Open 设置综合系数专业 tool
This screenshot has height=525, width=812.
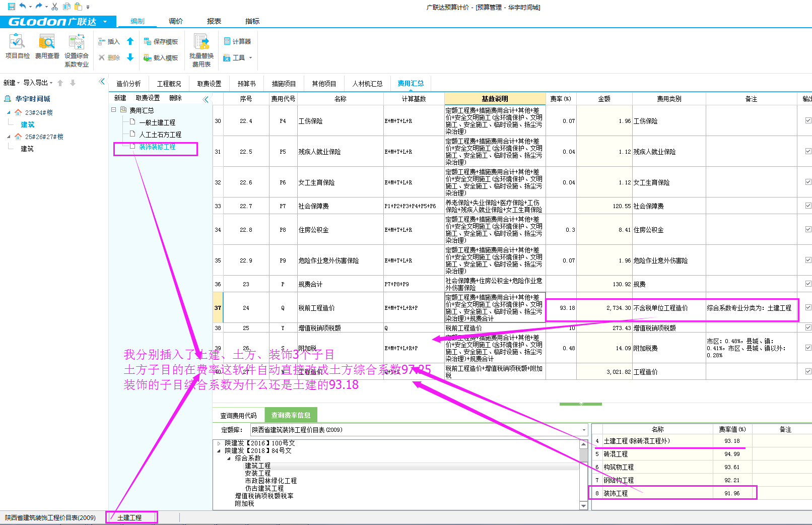click(77, 50)
